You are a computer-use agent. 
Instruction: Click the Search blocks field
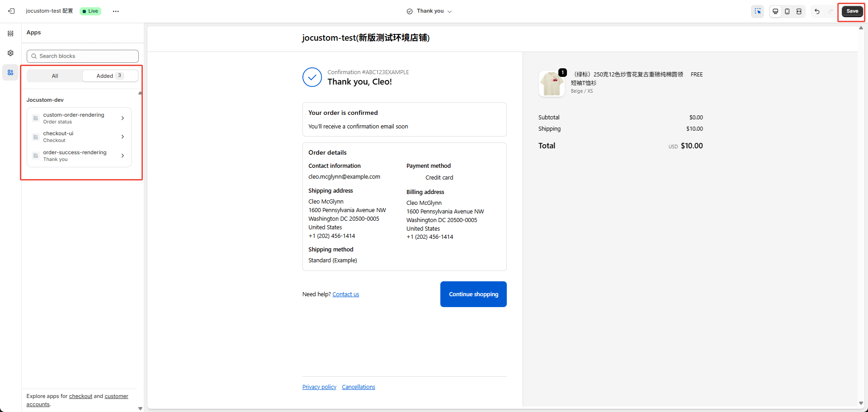[x=83, y=56]
